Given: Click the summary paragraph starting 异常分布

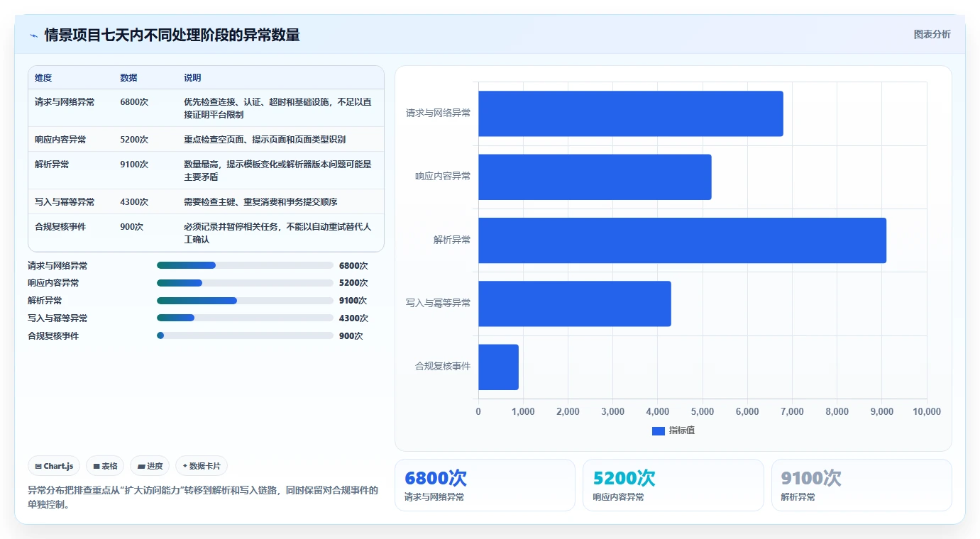Looking at the screenshot, I should pyautogui.click(x=203, y=497).
